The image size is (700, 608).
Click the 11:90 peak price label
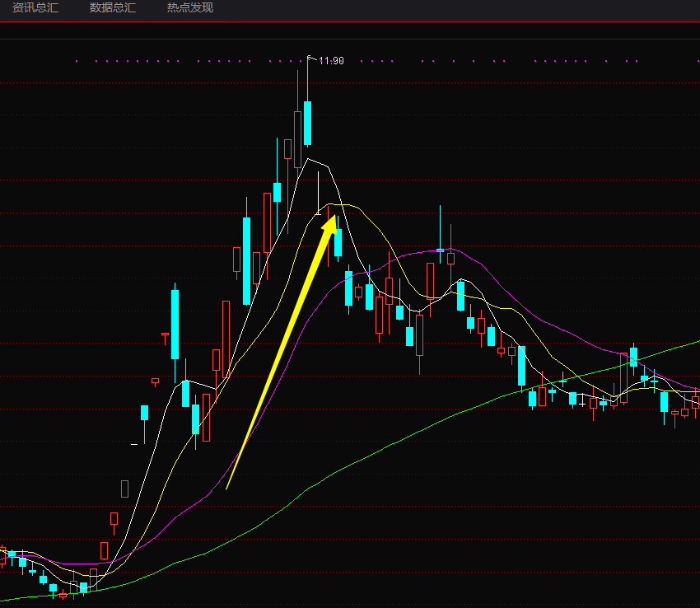pos(331,61)
